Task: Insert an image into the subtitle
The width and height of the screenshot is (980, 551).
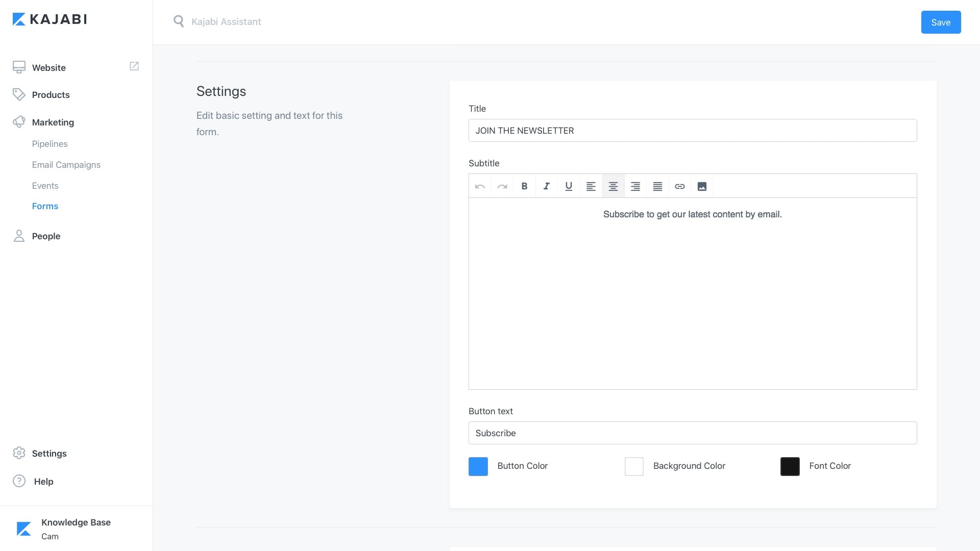Action: (702, 186)
